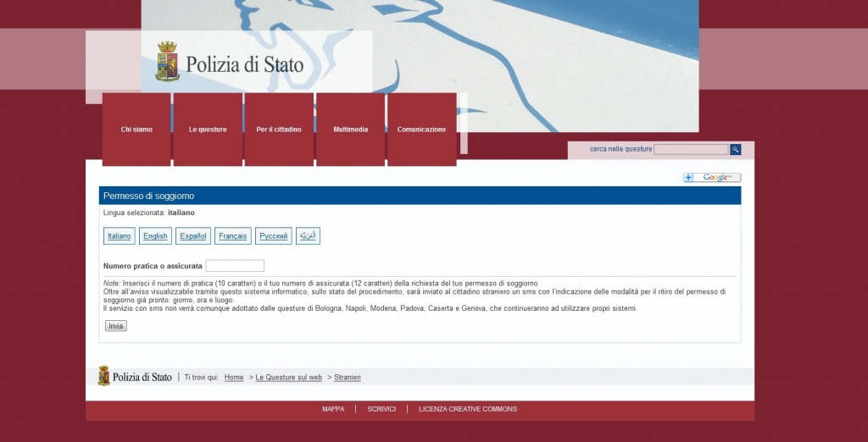Switch language to English
This screenshot has height=442, width=868.
[x=155, y=236]
